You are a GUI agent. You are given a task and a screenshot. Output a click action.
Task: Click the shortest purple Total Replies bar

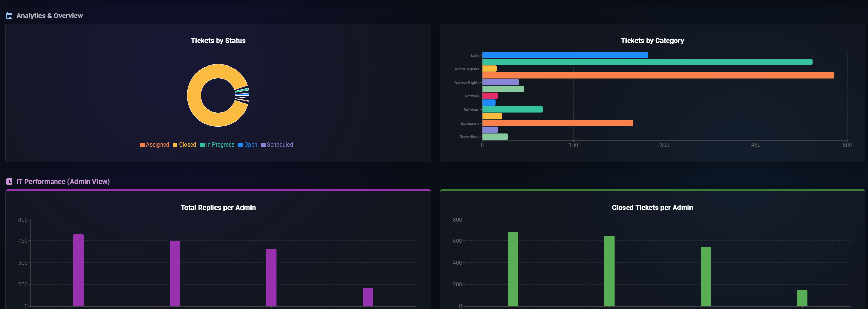pyautogui.click(x=368, y=297)
